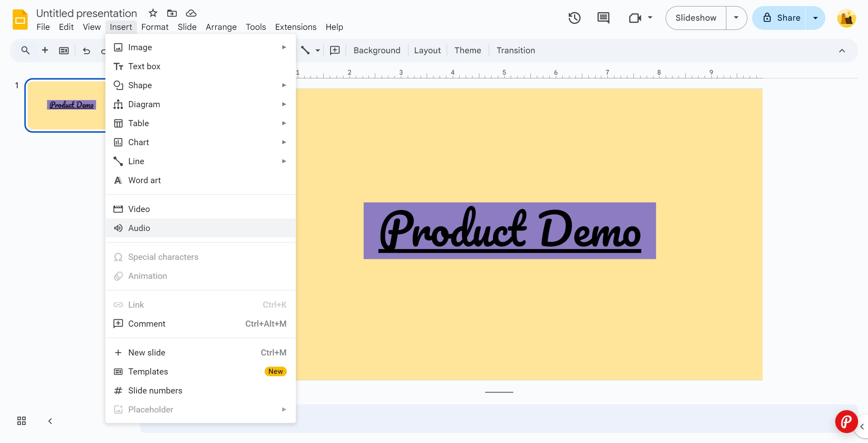Check cloud save status icon
868x443 pixels.
click(191, 13)
